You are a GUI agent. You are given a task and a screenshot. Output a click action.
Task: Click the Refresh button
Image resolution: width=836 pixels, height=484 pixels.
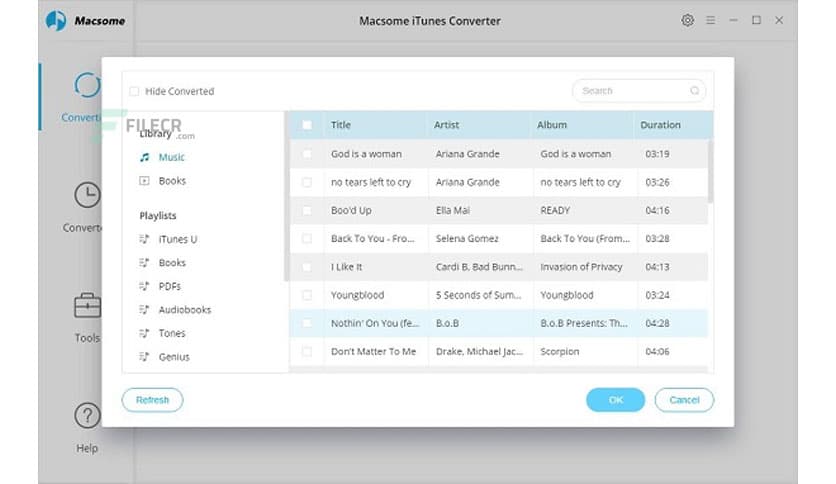pyautogui.click(x=152, y=400)
